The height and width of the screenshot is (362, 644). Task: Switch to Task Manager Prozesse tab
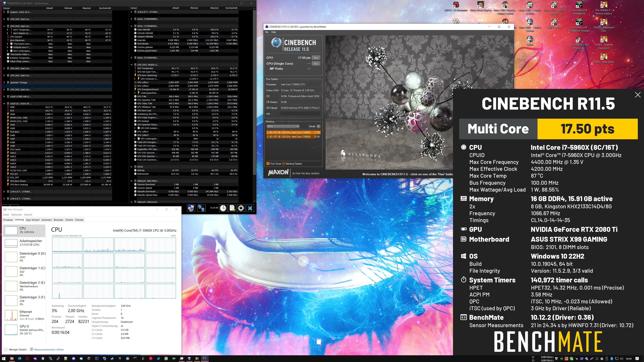pyautogui.click(x=8, y=220)
